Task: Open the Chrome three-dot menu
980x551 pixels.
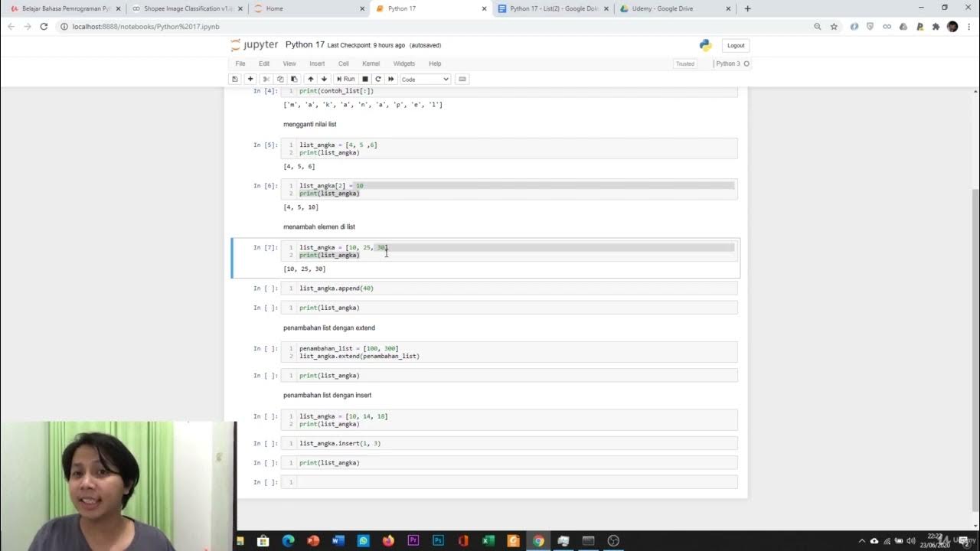Action: (x=969, y=26)
